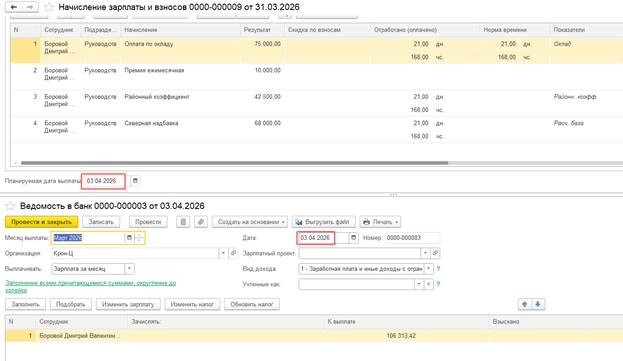Click Провести и закрыть
Viewport: 623px width, 361px height.
[41, 222]
